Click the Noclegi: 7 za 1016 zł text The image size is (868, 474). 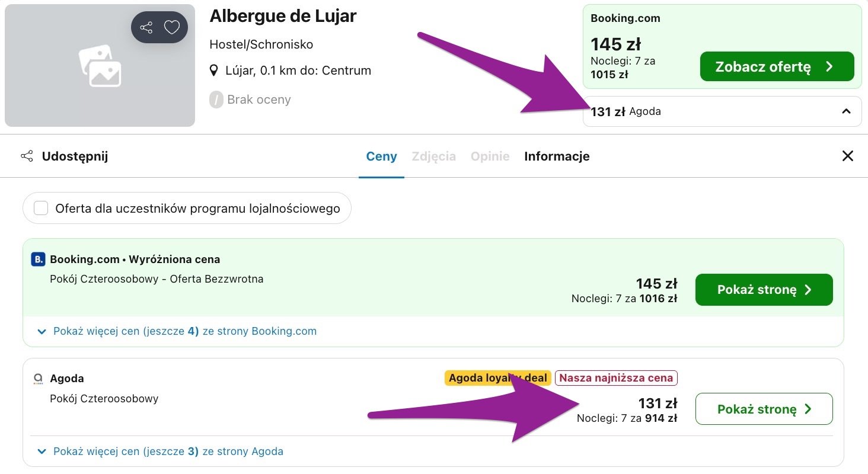point(624,299)
